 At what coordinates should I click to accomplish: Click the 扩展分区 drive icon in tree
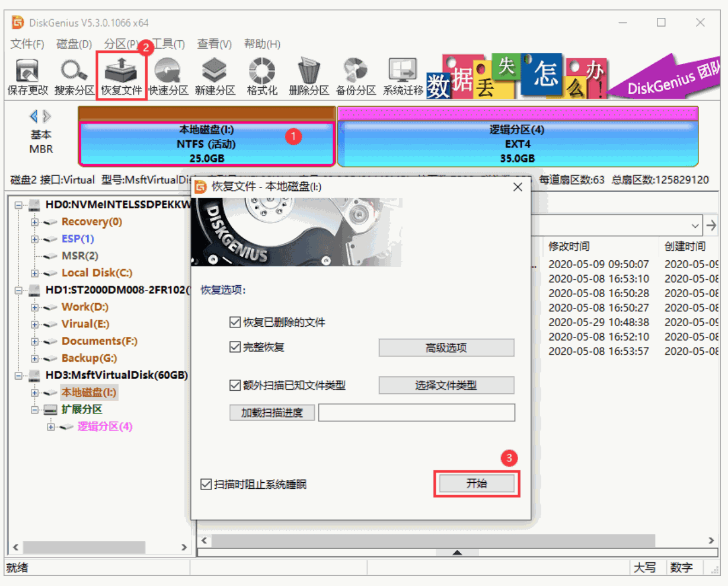pos(51,409)
